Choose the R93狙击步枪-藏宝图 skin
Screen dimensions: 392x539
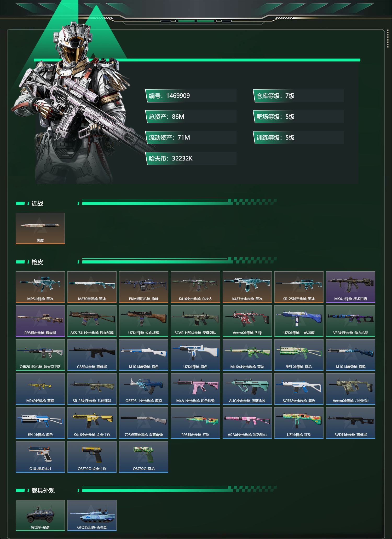pos(40,321)
